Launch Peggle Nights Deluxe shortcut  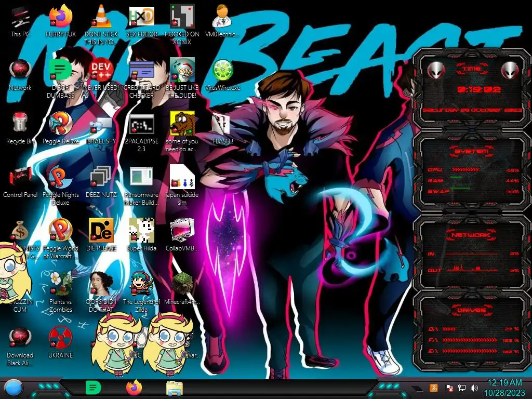(60, 177)
